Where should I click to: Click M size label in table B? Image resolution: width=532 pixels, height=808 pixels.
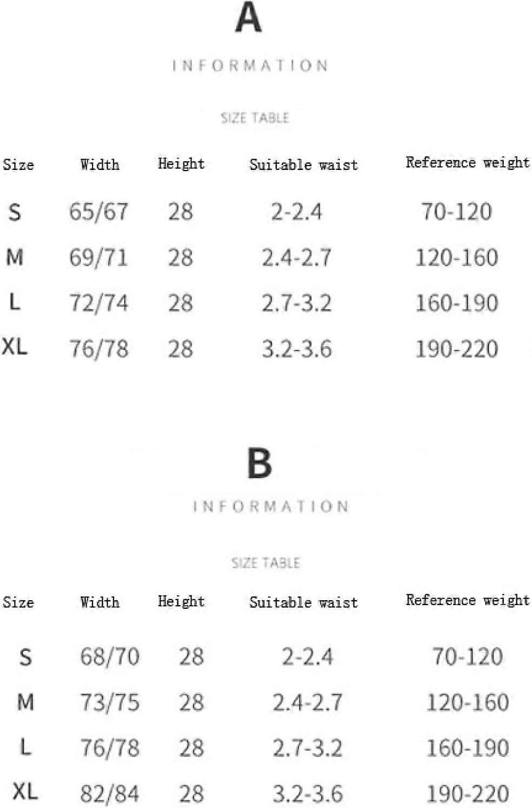25,702
